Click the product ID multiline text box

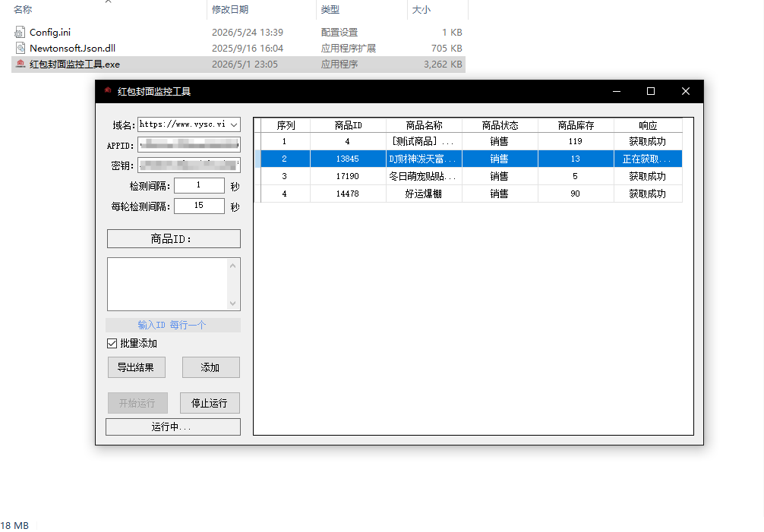pos(167,285)
